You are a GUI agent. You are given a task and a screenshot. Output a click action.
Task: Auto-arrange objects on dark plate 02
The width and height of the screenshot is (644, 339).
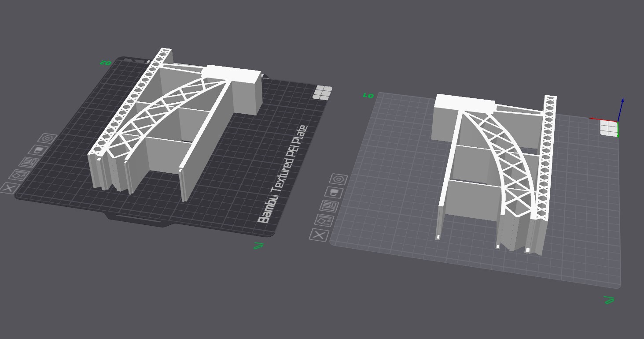pos(29,163)
